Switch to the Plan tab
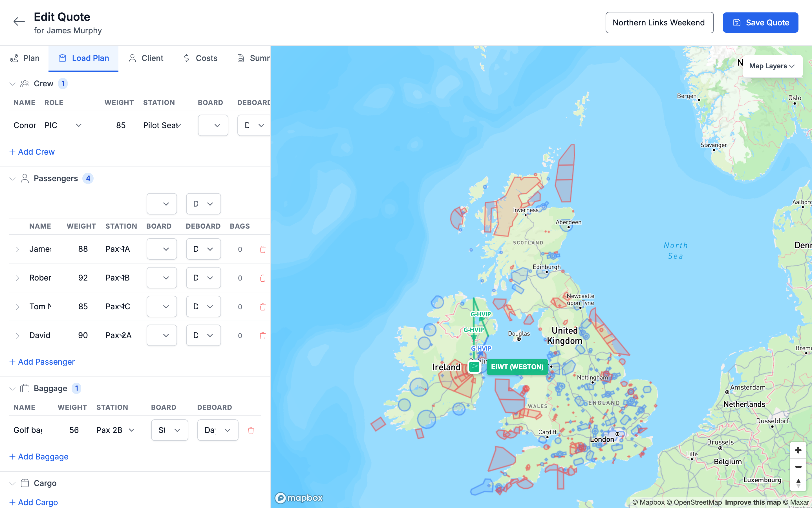 tap(25, 58)
